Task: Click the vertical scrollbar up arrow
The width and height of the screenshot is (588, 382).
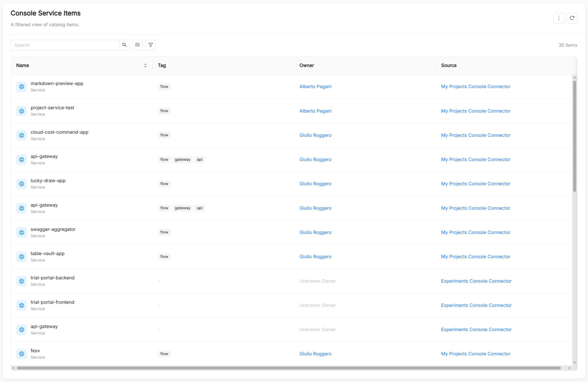Action: coord(574,78)
